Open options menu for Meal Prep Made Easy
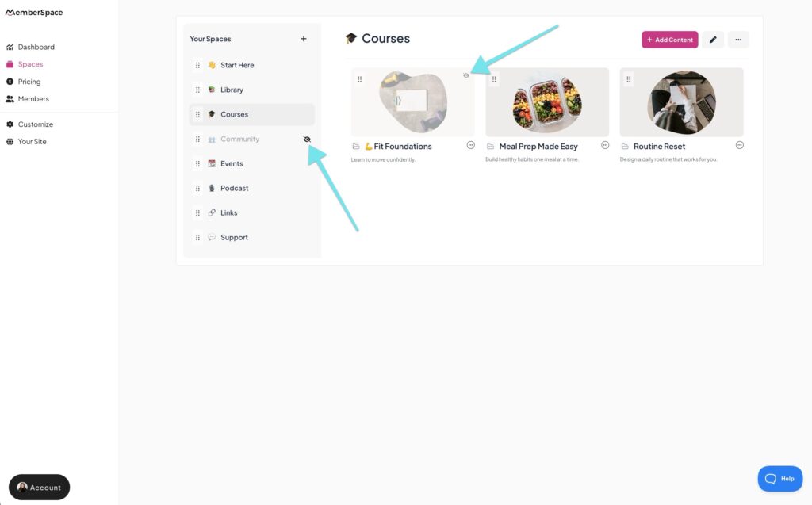 coord(605,146)
